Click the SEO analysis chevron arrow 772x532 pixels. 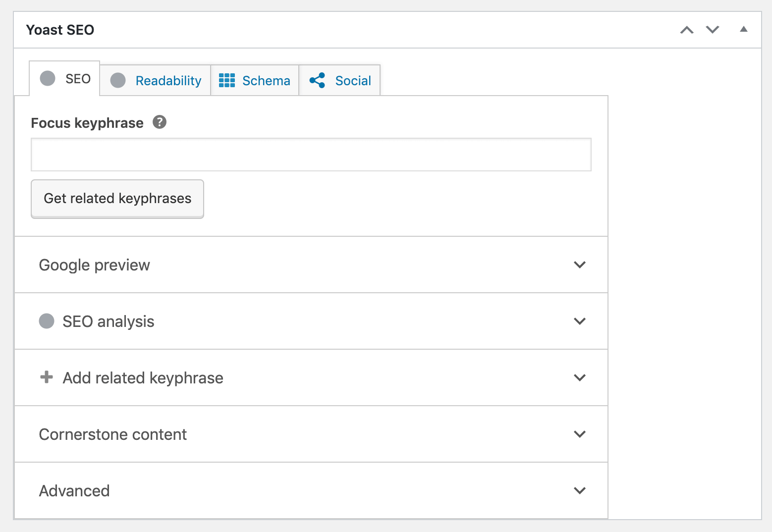580,321
